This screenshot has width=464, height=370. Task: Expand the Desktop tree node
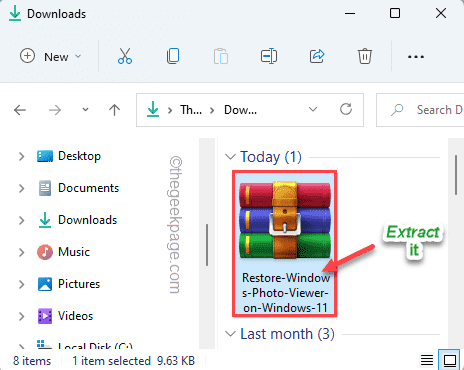[x=22, y=156]
